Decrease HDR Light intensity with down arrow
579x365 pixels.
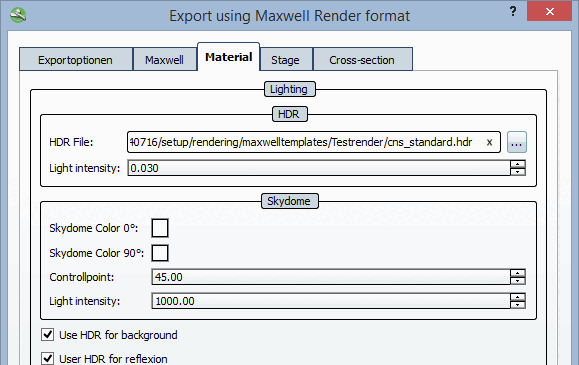pyautogui.click(x=518, y=172)
